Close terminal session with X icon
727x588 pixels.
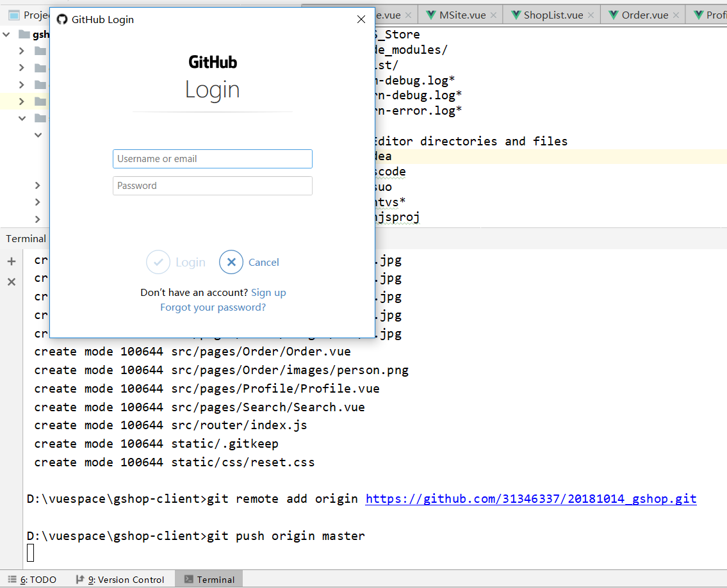[x=12, y=282]
